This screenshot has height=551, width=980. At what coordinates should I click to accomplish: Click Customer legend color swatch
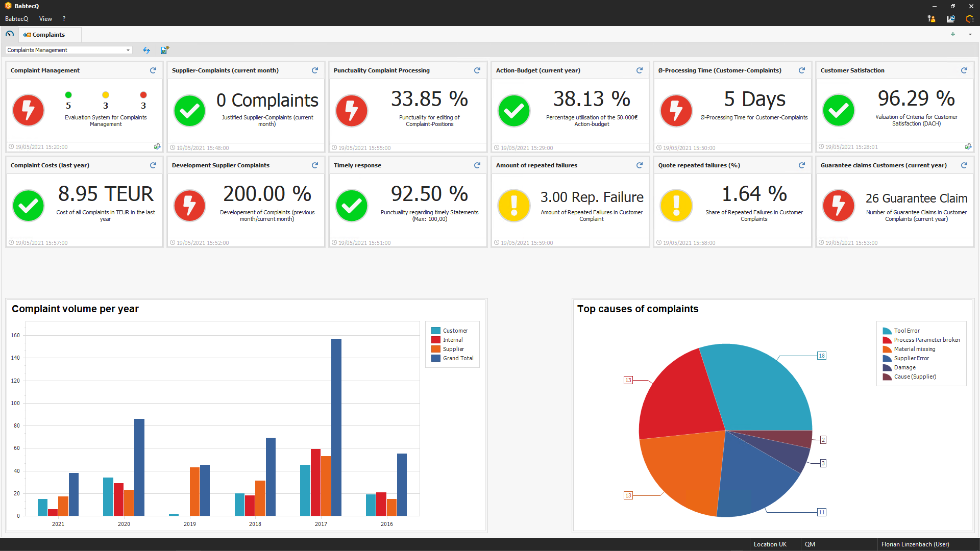[x=436, y=331]
